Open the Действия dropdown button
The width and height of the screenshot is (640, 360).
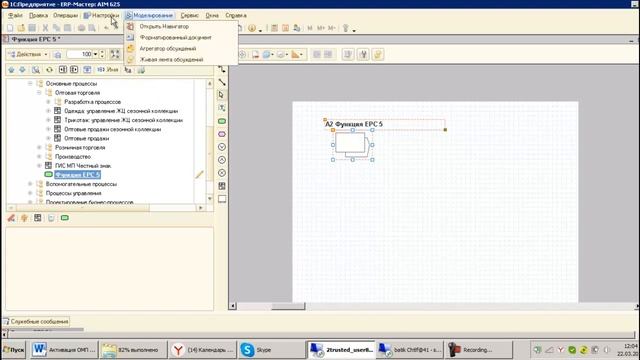click(x=28, y=54)
